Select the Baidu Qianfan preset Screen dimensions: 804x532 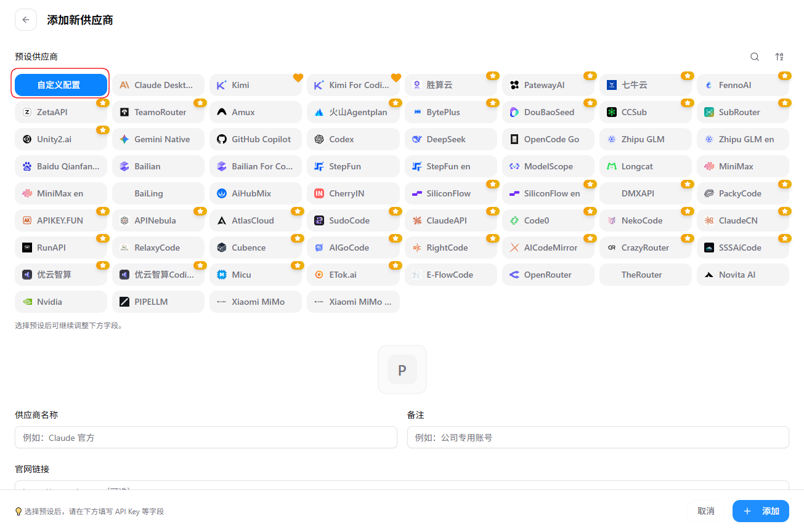click(61, 166)
